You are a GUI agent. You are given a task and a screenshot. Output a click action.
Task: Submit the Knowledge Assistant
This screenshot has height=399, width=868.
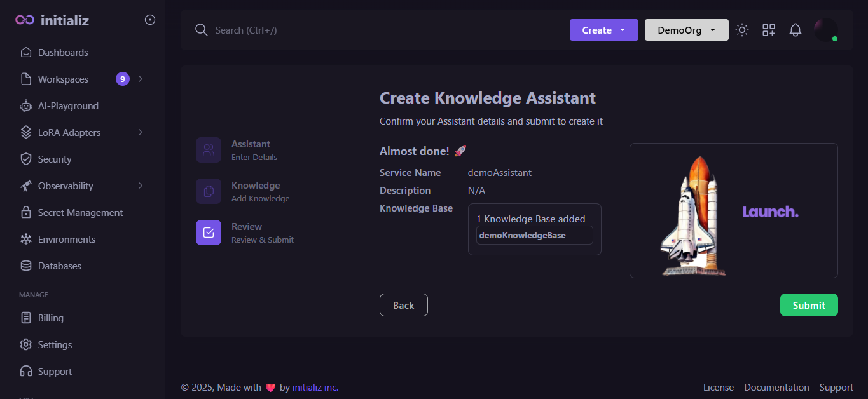click(x=808, y=305)
